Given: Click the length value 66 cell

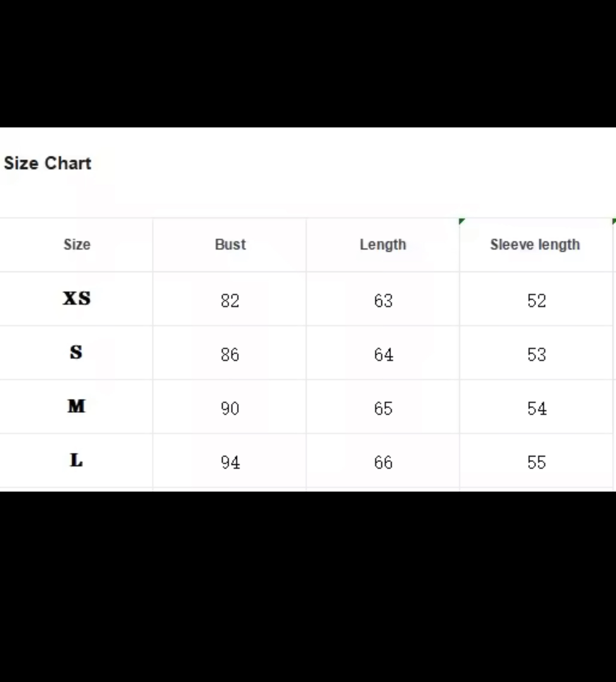Looking at the screenshot, I should coord(383,462).
